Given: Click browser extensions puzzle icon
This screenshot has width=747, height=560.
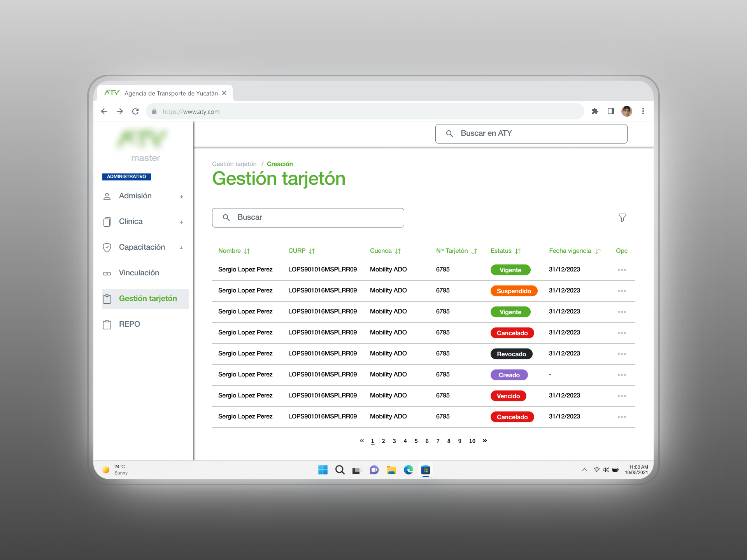Looking at the screenshot, I should point(595,111).
